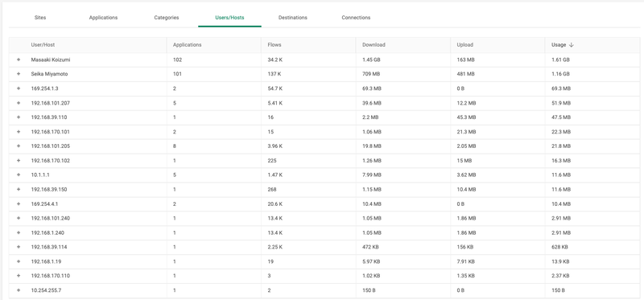Expand the Masaaki Koizumi row
Viewport: 644px width, 300px height.
pos(19,60)
